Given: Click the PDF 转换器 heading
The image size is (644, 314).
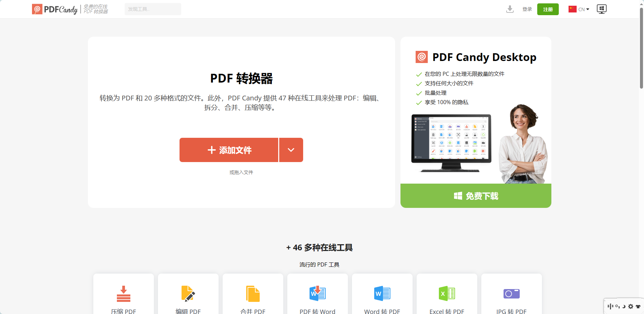Looking at the screenshot, I should (241, 78).
